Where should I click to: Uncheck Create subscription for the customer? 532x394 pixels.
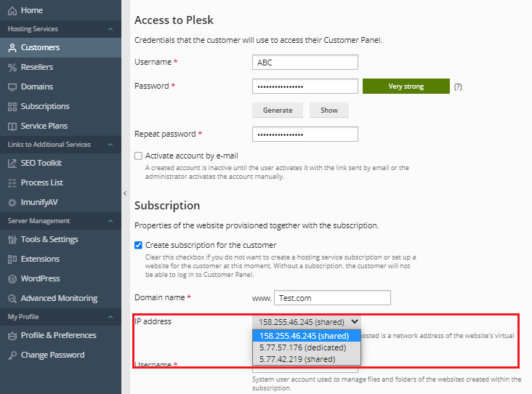coord(139,245)
